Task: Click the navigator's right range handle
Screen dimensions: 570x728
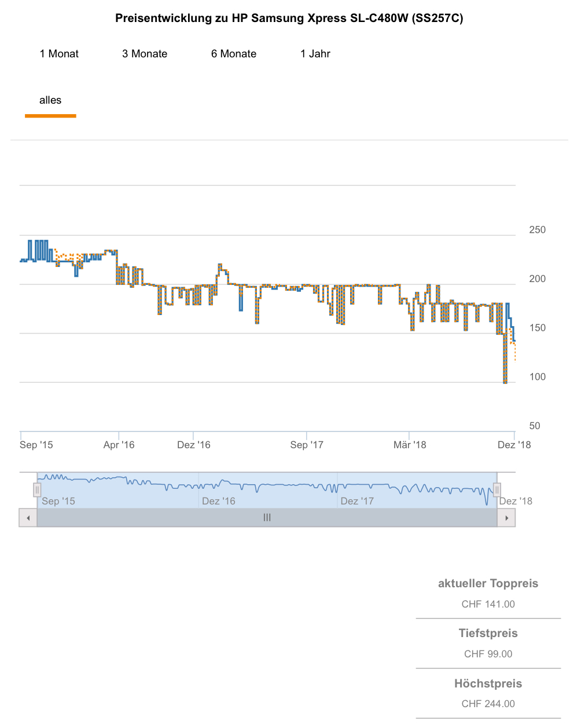Action: tap(497, 490)
